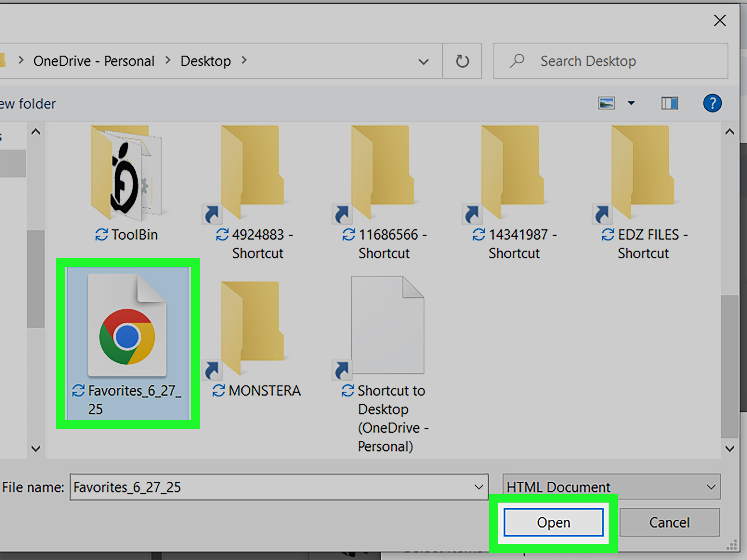Viewport: 747px width, 560px height.
Task: Navigate to Desktop breadcrumb item
Action: pos(206,61)
